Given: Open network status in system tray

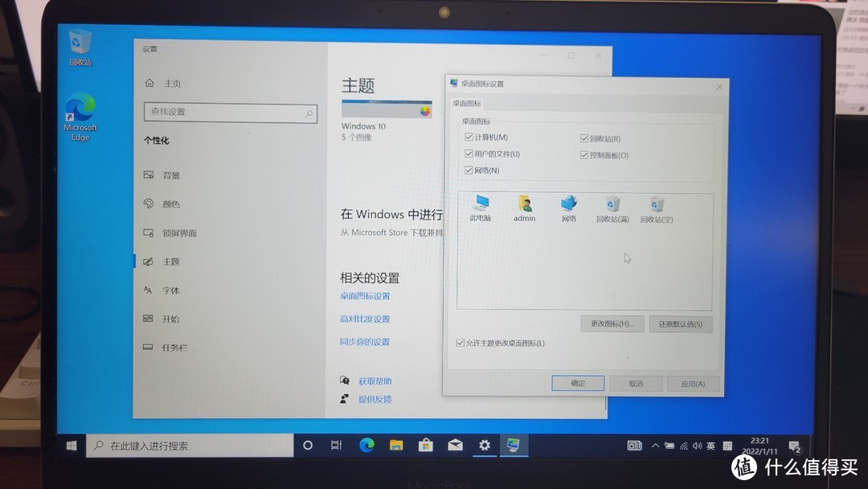Looking at the screenshot, I should [x=684, y=446].
